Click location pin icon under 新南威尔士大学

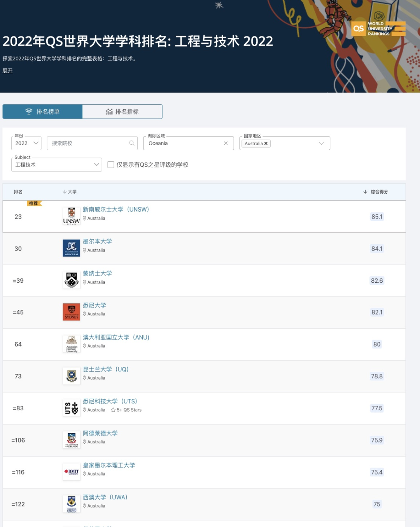84,218
